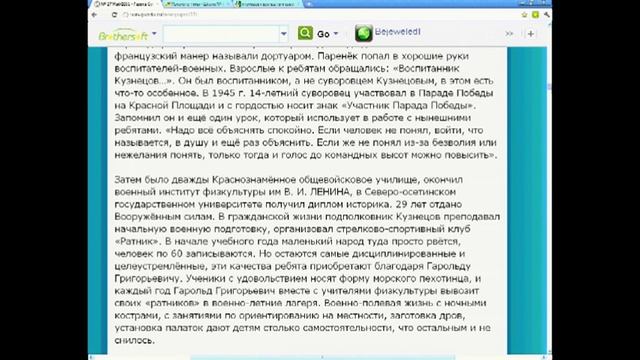Open the Go button dropdown arrow
Screen dimensions: 640x360
click(x=336, y=34)
